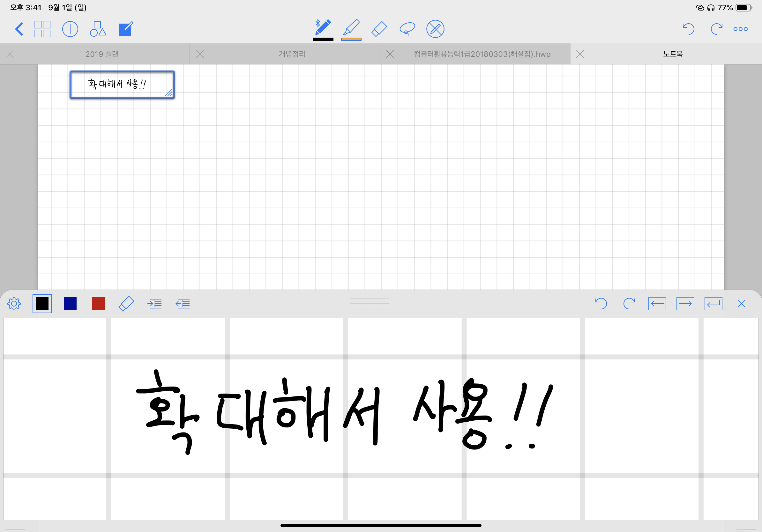
Task: Tap the zoom panel left margin control
Action: [183, 304]
